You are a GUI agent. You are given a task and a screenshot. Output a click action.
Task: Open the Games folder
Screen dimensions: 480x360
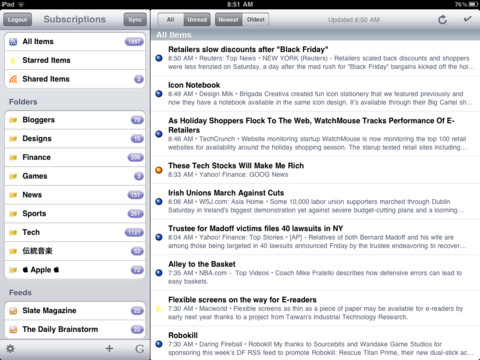75,176
